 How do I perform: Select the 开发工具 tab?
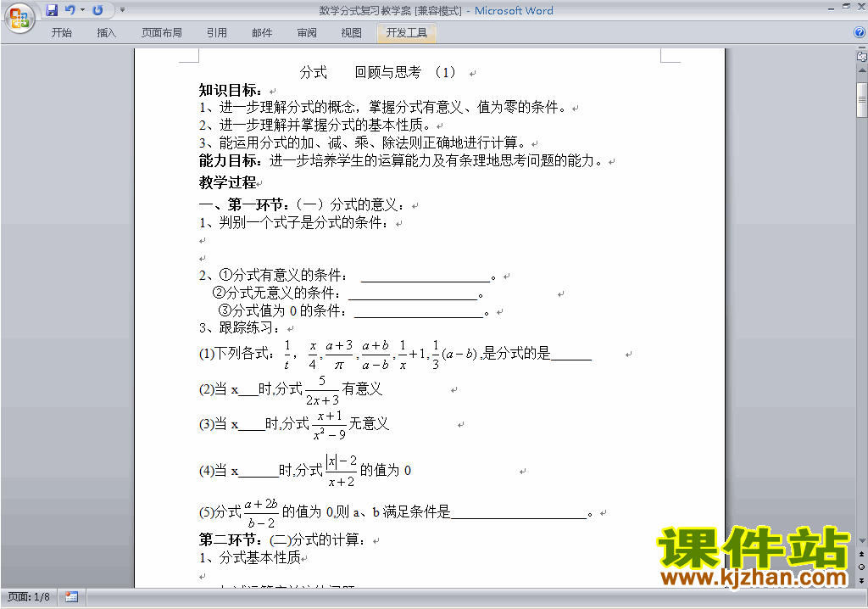[x=407, y=33]
